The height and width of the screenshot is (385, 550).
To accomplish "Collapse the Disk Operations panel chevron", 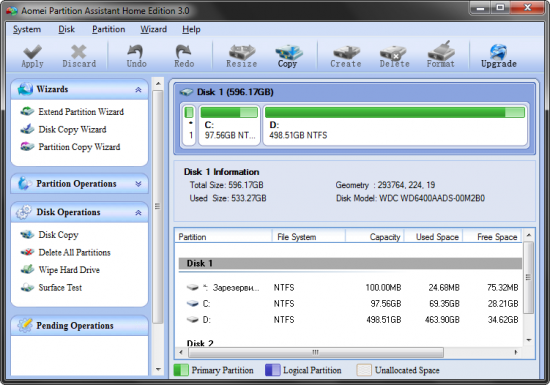I will 138,212.
